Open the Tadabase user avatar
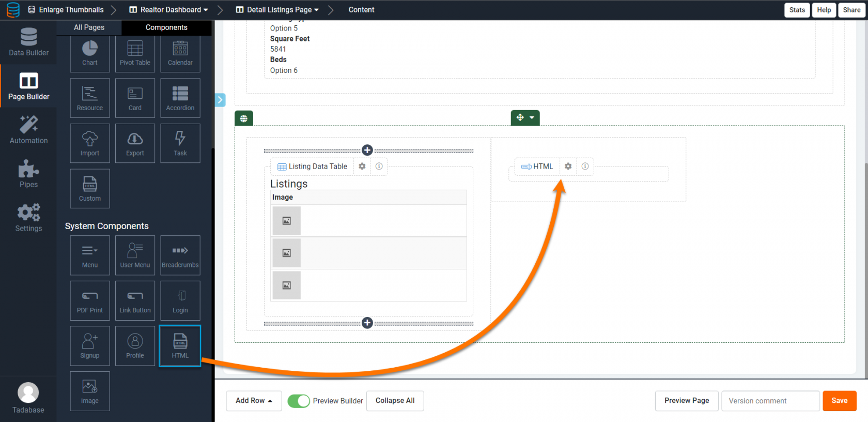 tap(28, 393)
